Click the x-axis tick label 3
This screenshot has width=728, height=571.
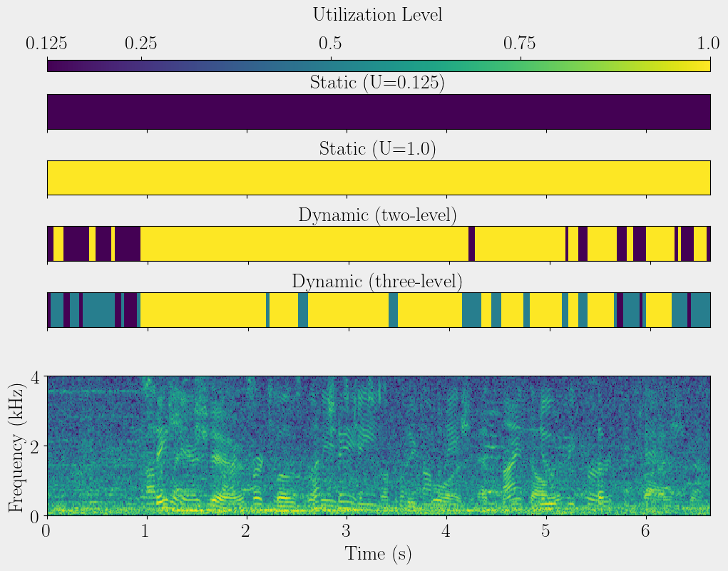point(347,531)
